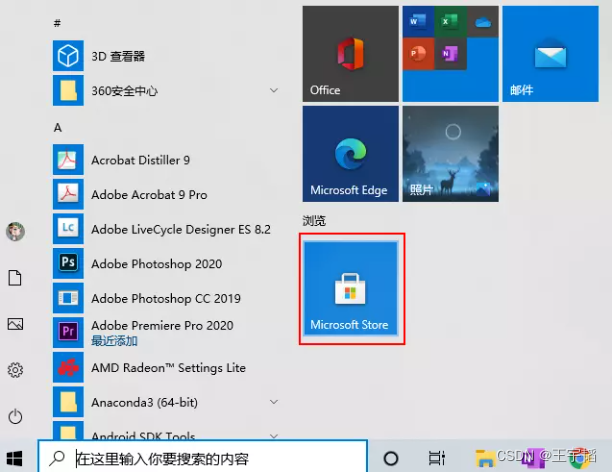
Task: Click the 360安全中心 folder icon
Action: click(x=68, y=91)
